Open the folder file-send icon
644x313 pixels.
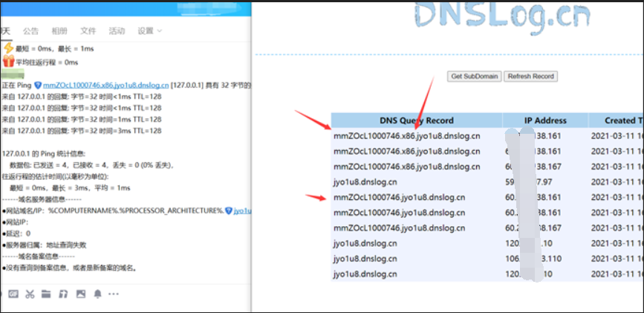click(46, 294)
